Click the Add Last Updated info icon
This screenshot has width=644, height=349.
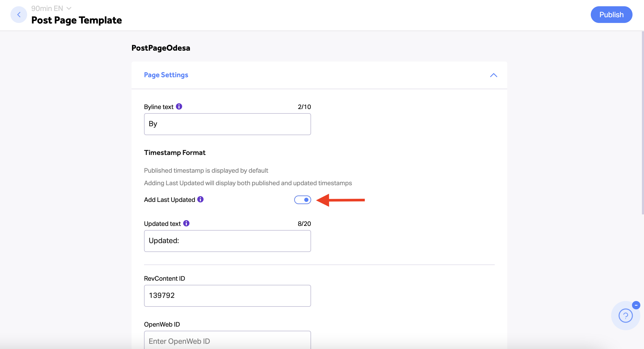coord(200,199)
